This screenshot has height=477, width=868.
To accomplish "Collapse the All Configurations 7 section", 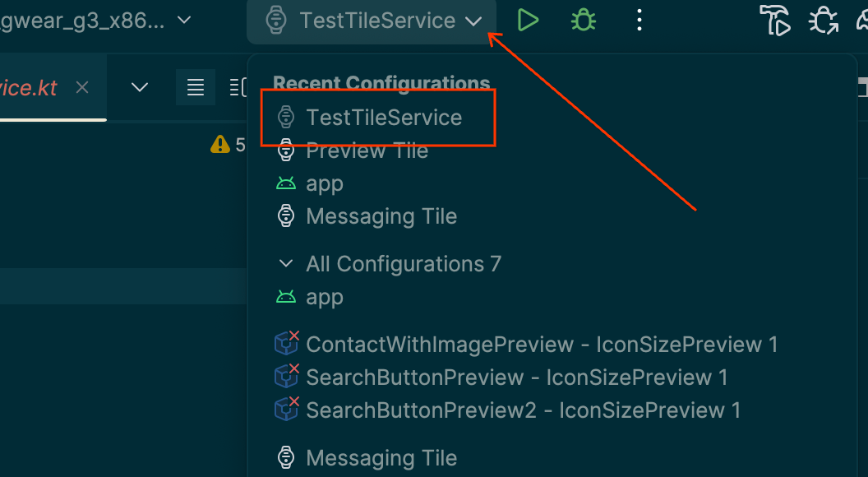I will 285,263.
